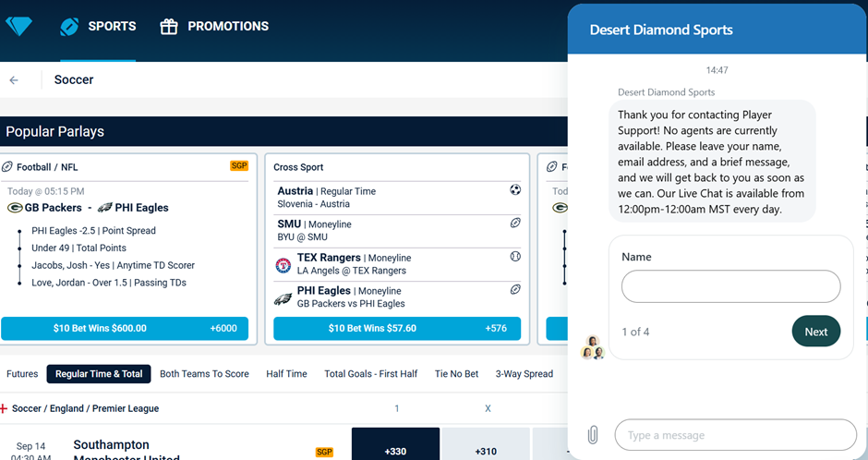Screen dimensions: 868x460
Task: Click the SGP badge on the NFL parlay card
Action: 239,165
